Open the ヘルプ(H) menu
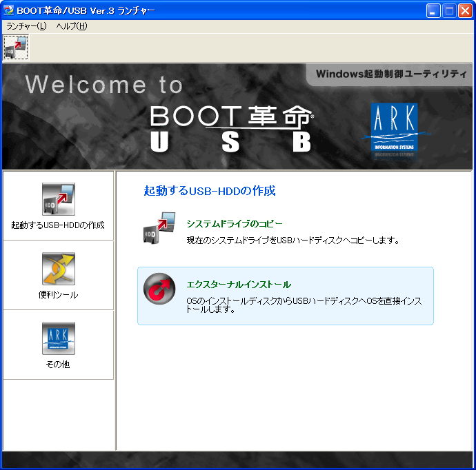The width and height of the screenshot is (476, 470). 71,26
